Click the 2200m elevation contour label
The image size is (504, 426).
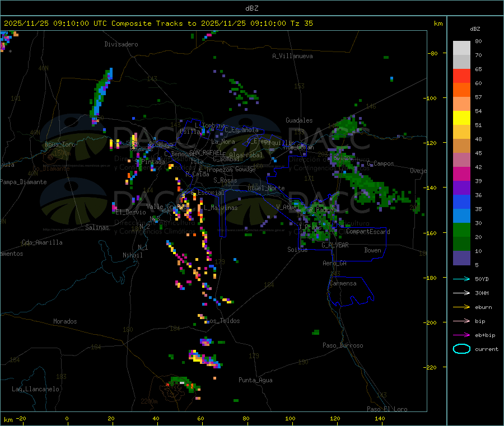pyautogui.click(x=149, y=401)
